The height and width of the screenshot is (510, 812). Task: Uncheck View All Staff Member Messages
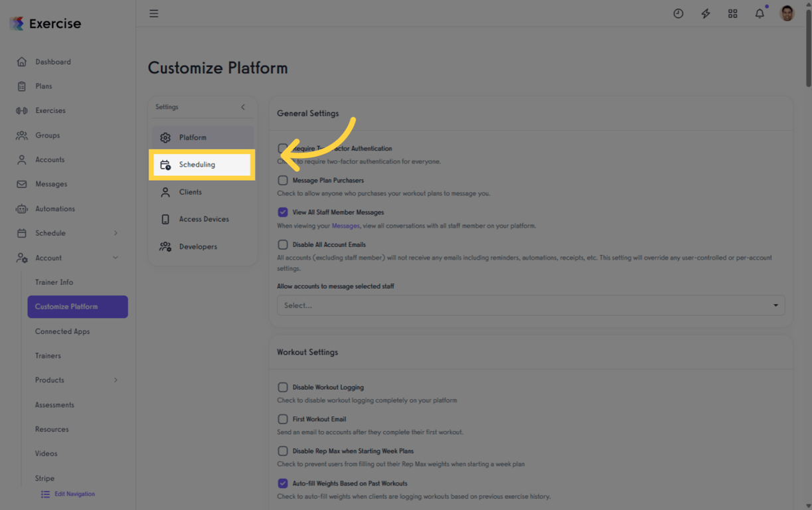(x=283, y=212)
